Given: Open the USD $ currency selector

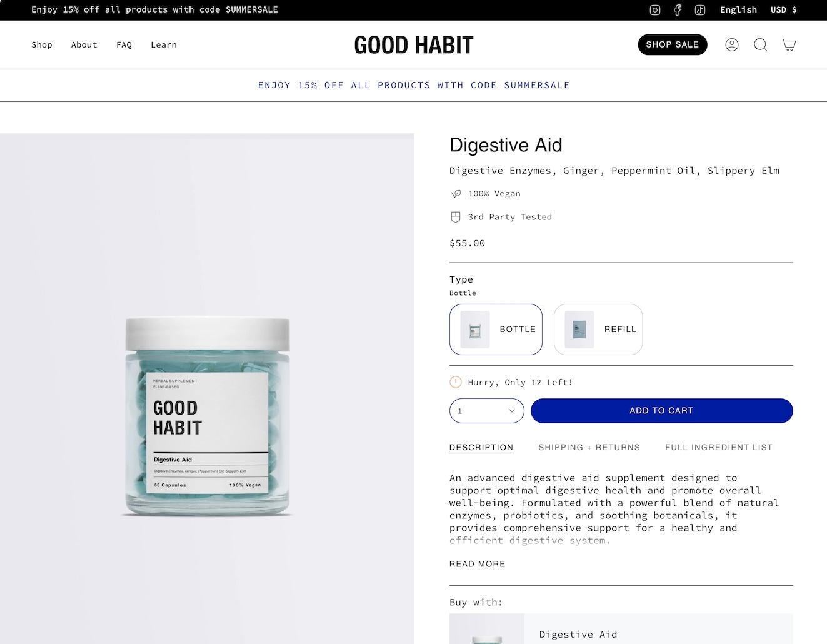Looking at the screenshot, I should pos(783,10).
